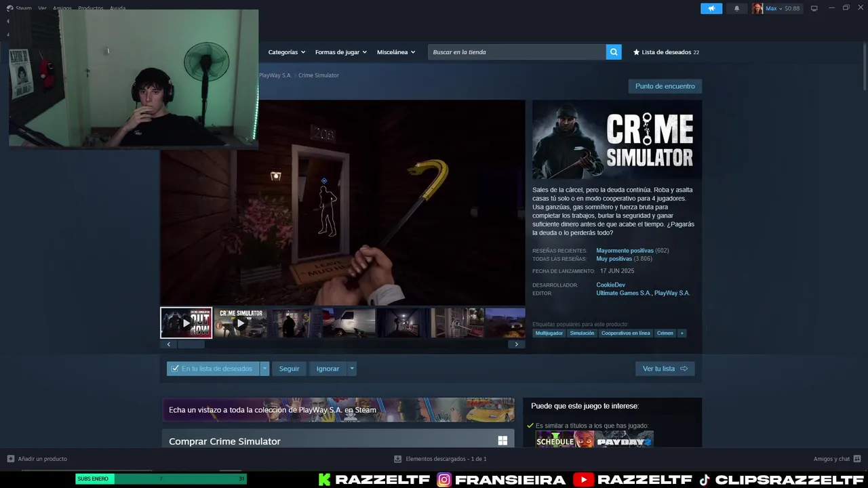Expand the Formas de jugar dropdown
The image size is (868, 488).
[x=340, y=52]
